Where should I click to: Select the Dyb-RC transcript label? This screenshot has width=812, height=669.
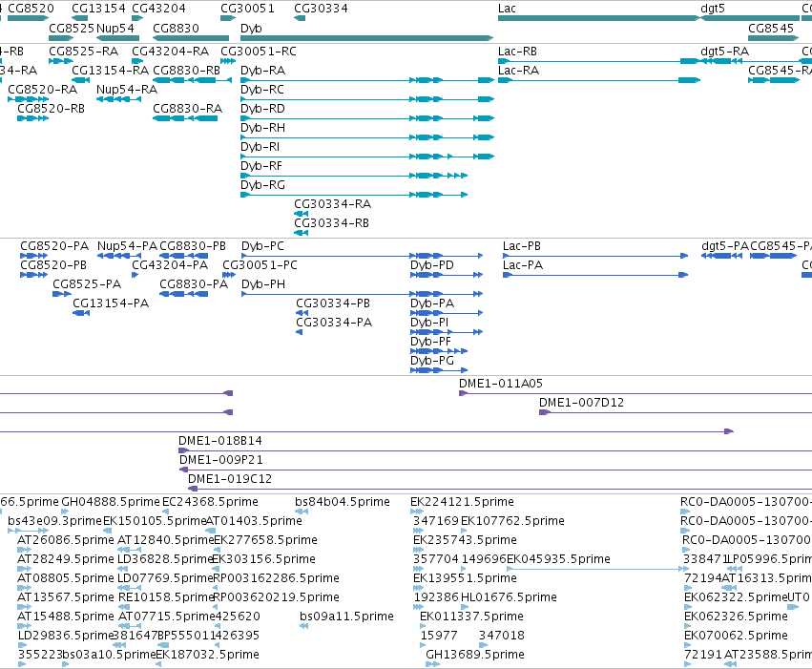[262, 90]
